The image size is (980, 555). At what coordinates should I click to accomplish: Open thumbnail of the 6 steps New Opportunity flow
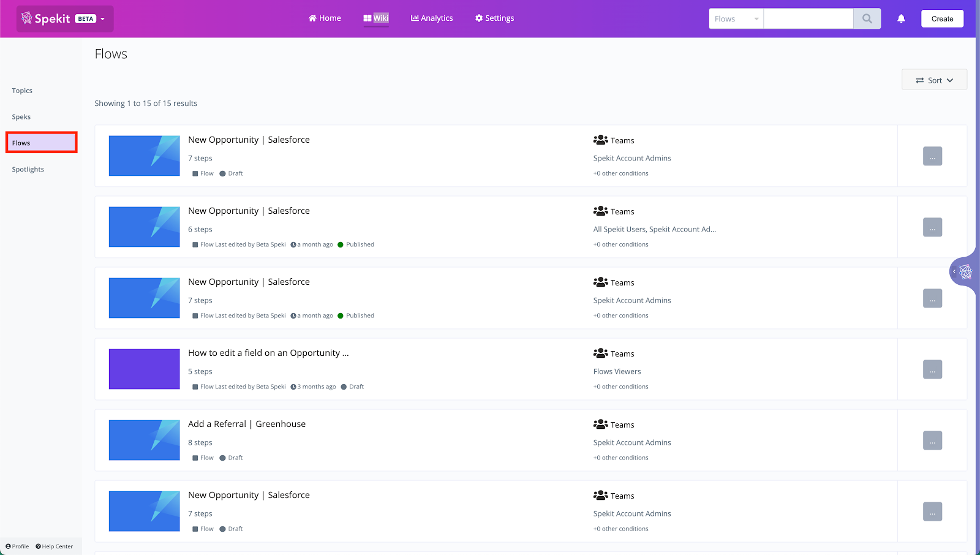145,227
